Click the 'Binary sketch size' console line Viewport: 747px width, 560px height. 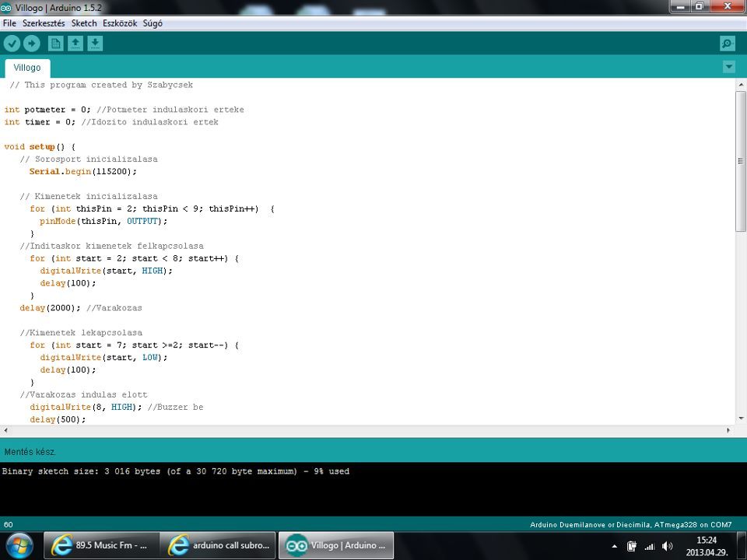[x=176, y=471]
